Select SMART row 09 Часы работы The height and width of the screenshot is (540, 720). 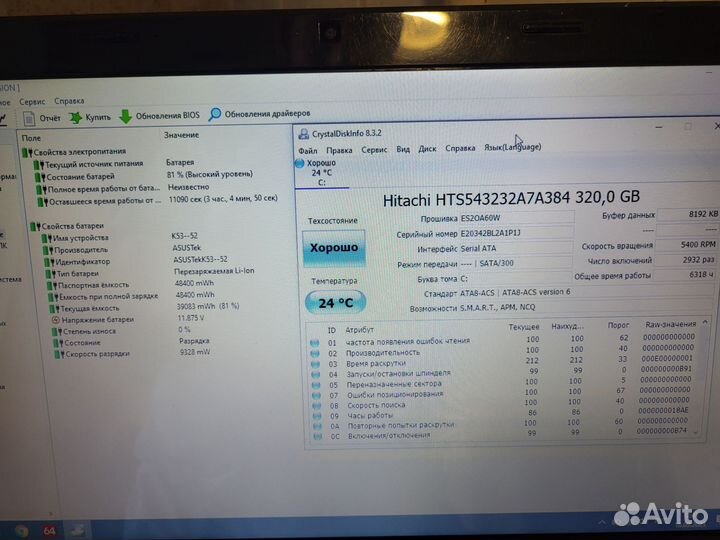pyautogui.click(x=503, y=414)
